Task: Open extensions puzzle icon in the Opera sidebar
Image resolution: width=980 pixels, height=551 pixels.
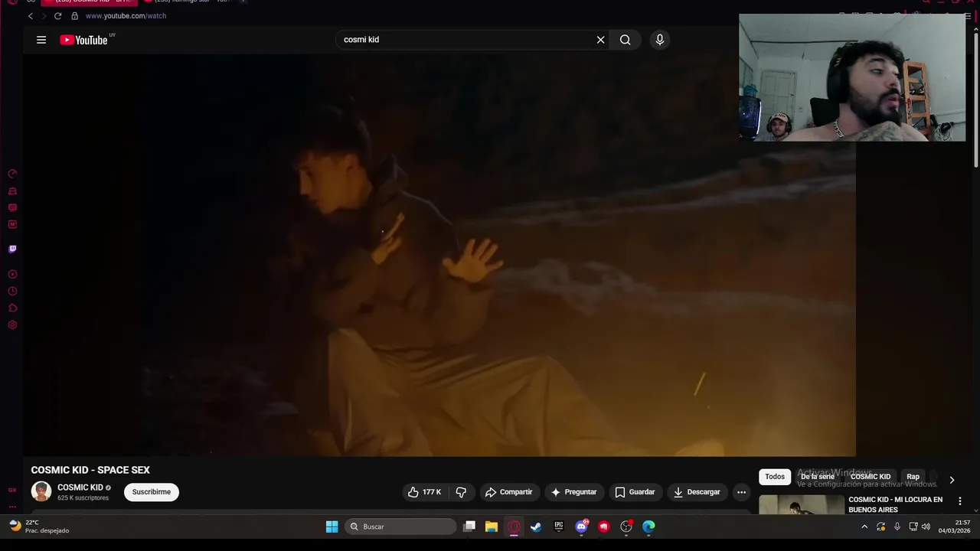Action: pyautogui.click(x=12, y=308)
